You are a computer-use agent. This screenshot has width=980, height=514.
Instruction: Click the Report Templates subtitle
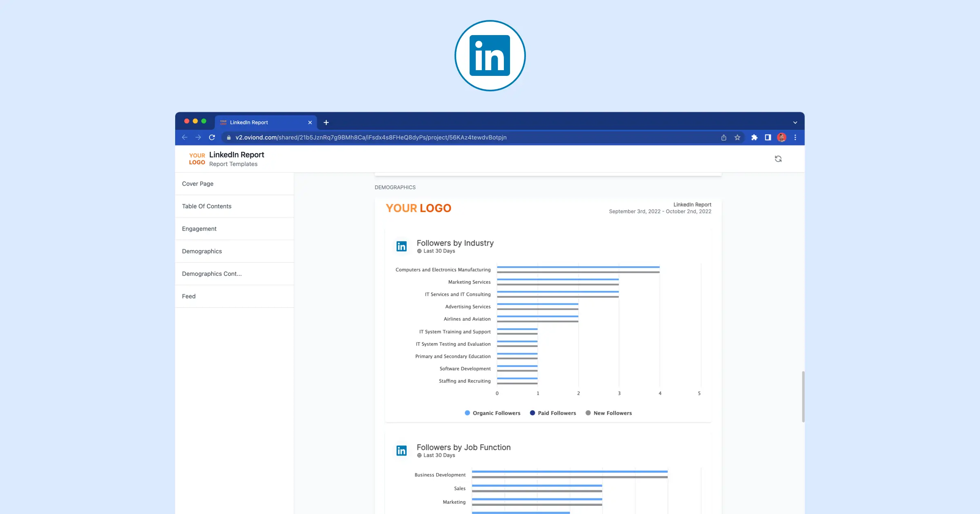pos(233,164)
